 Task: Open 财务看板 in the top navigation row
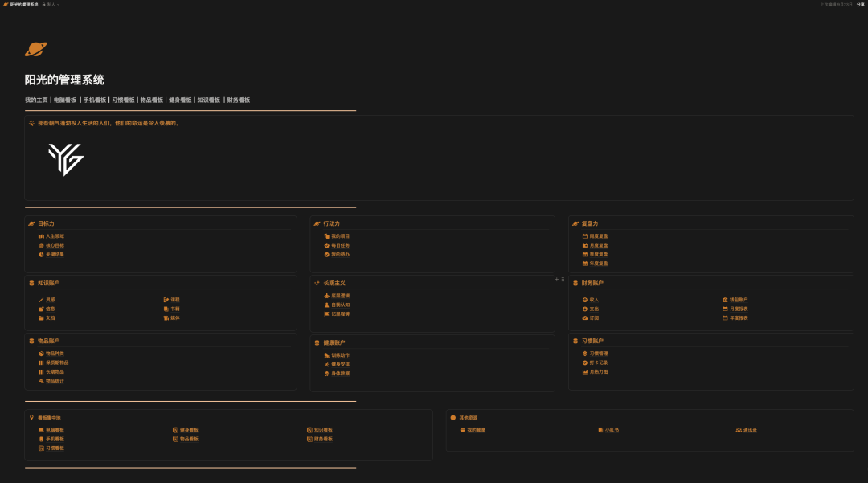click(x=239, y=100)
